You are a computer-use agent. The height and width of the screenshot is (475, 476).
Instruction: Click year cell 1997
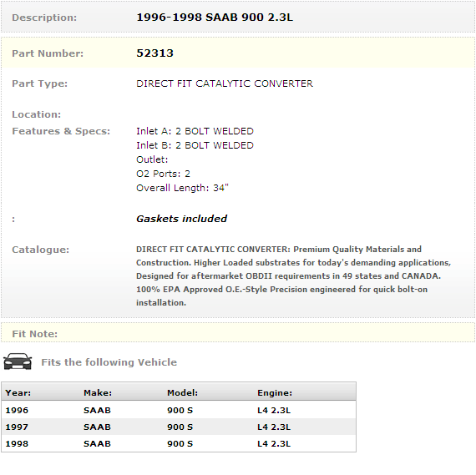point(17,427)
